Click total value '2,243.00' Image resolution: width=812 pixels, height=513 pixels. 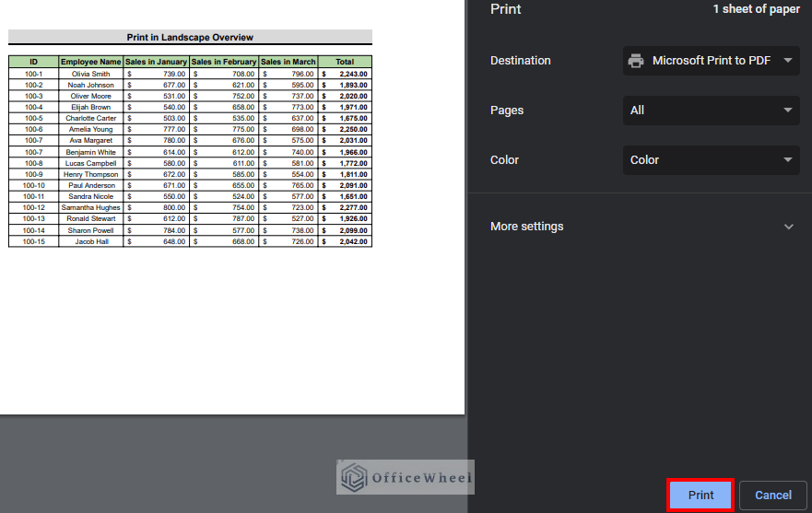pyautogui.click(x=353, y=74)
